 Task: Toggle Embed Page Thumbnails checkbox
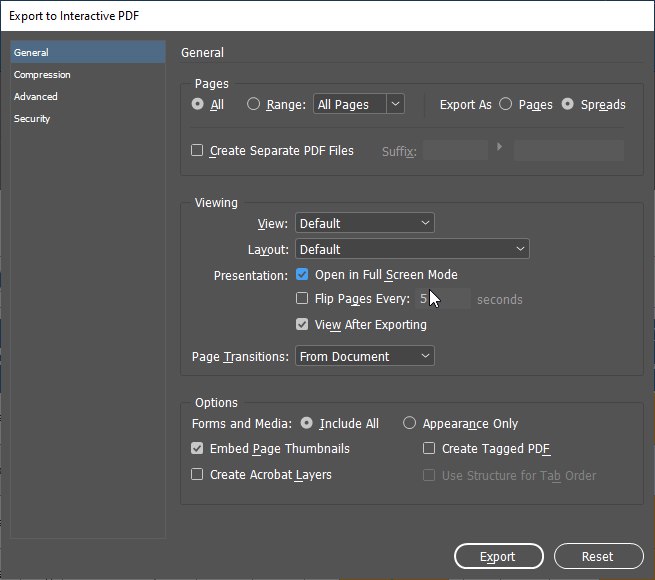(x=197, y=448)
